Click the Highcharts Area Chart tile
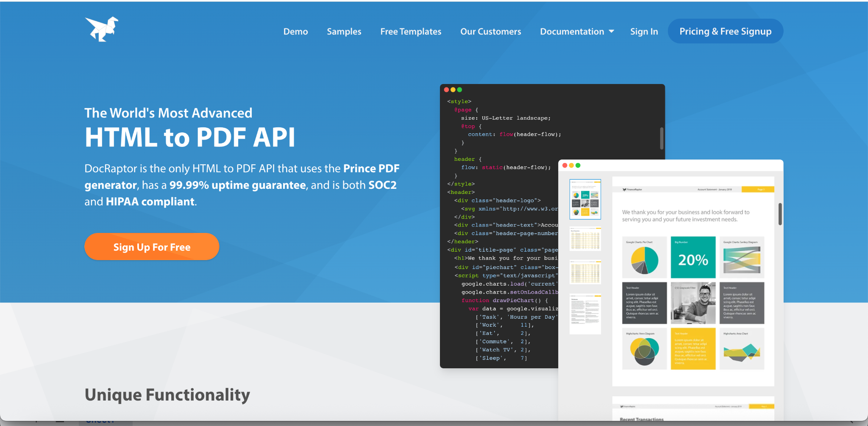This screenshot has height=426, width=868. tap(742, 349)
